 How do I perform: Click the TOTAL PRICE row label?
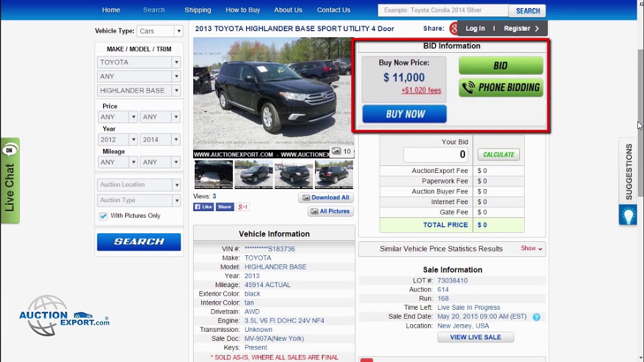(445, 225)
